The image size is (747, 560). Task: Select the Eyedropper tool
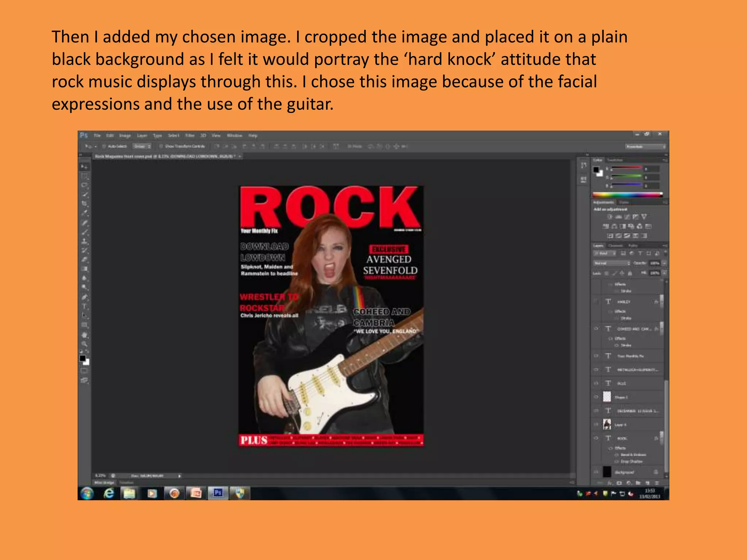[x=84, y=213]
